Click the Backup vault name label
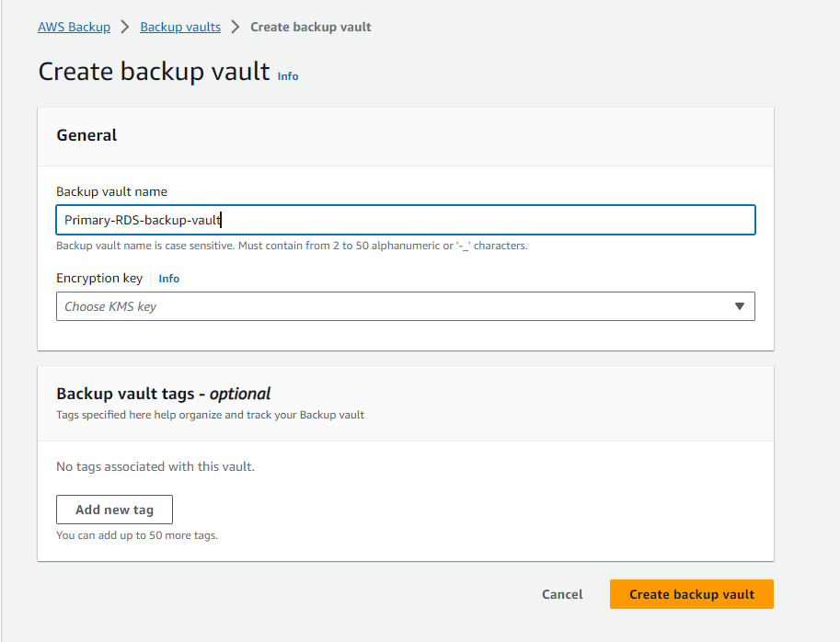Screen dimensions: 840x642 pos(111,191)
